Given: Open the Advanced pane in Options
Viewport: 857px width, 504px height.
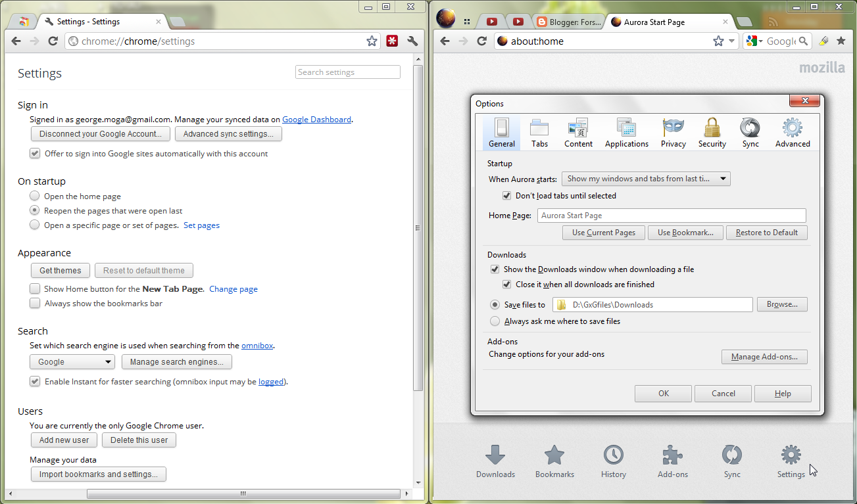Looking at the screenshot, I should (792, 133).
